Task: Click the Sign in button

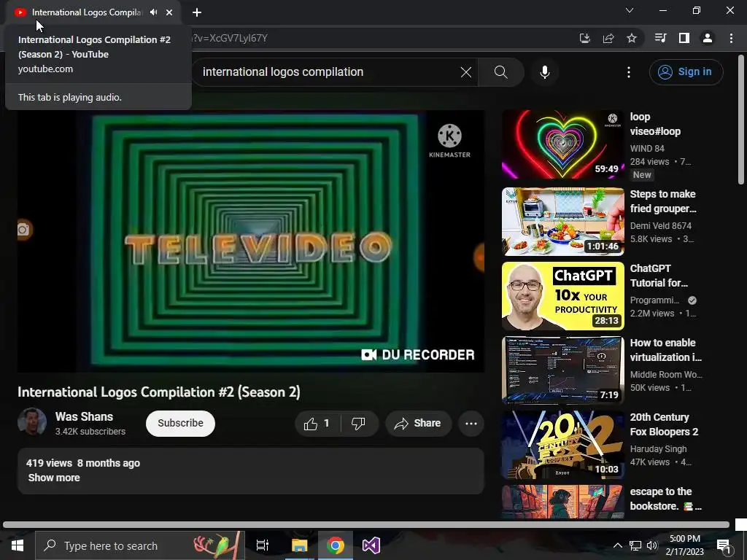Action: point(686,72)
